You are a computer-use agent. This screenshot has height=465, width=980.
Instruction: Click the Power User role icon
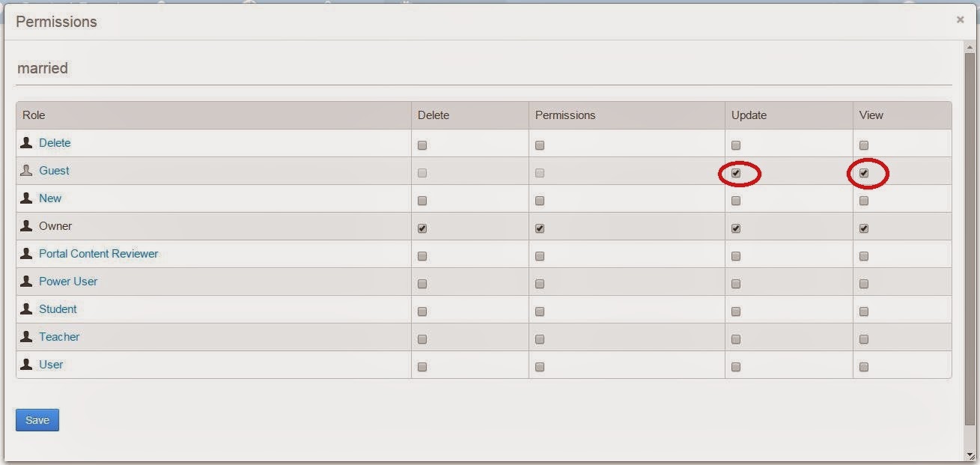[x=28, y=281]
